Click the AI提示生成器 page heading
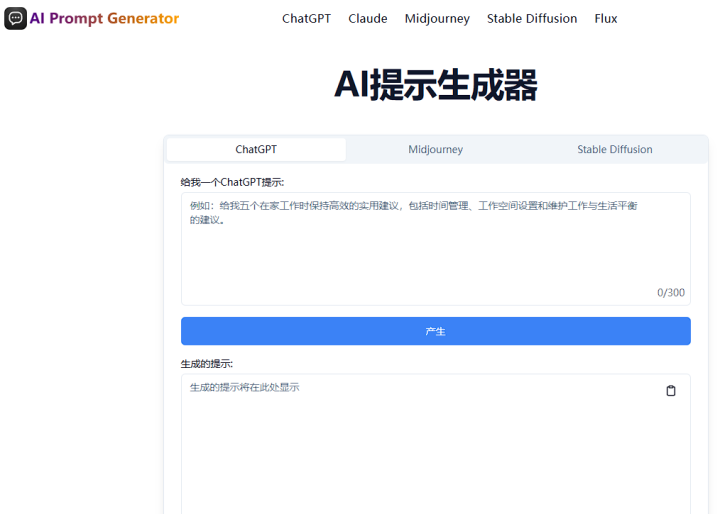This screenshot has height=514, width=720. [435, 85]
